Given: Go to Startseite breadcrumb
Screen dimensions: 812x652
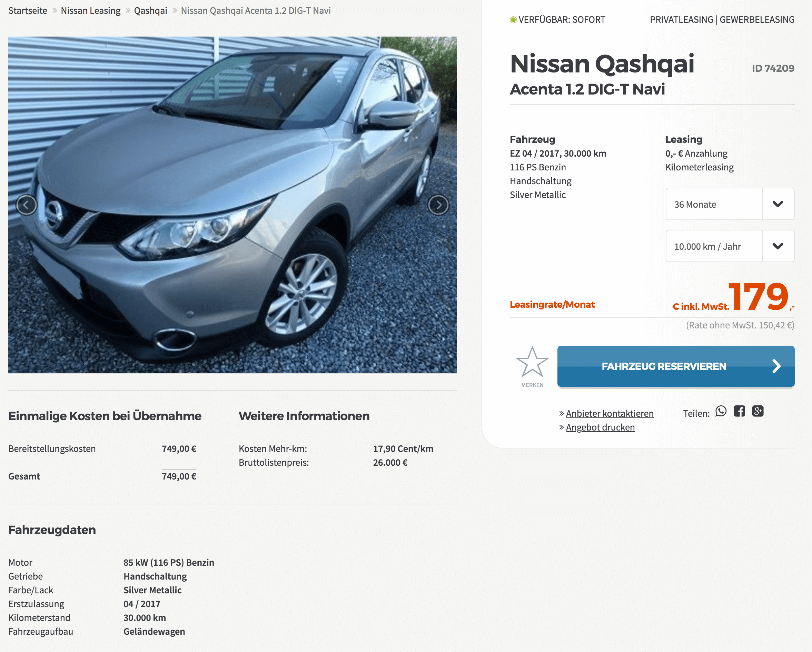Looking at the screenshot, I should click(x=28, y=11).
